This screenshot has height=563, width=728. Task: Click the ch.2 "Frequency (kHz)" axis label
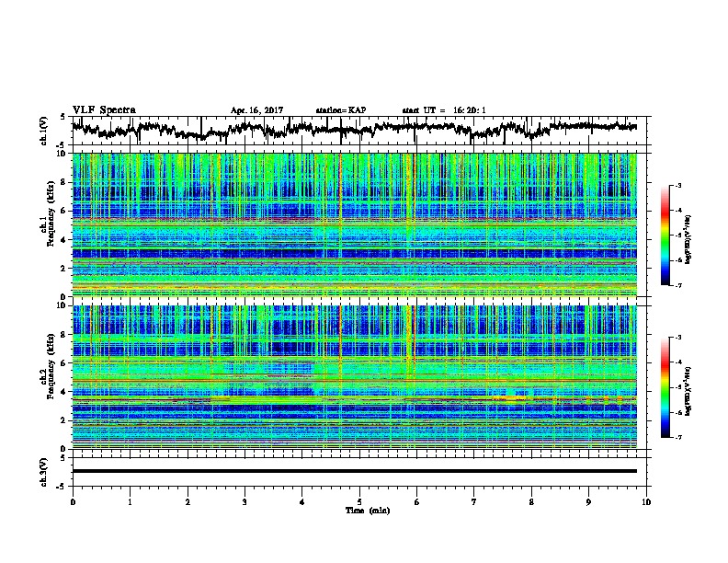click(x=51, y=365)
